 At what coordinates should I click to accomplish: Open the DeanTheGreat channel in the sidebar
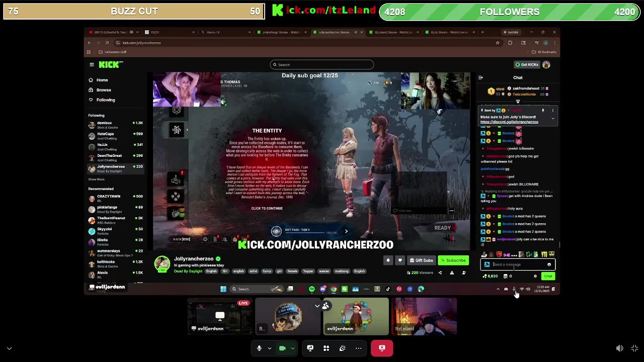coord(115,157)
